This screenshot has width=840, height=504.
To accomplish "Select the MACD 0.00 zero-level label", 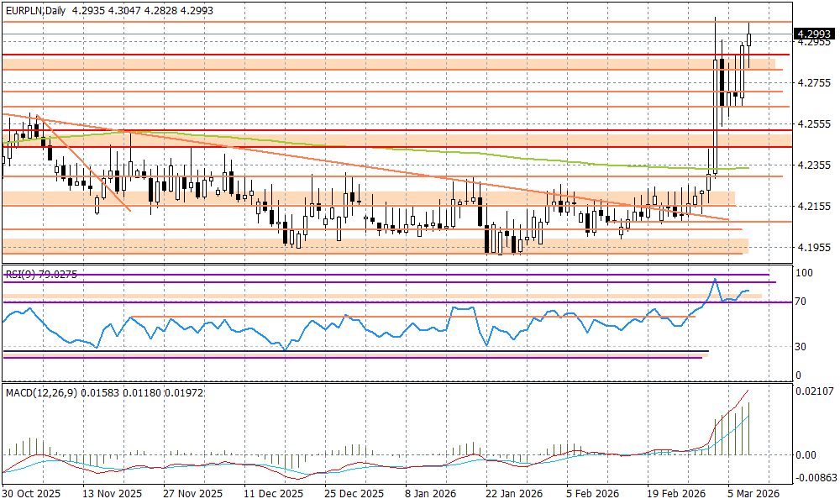I will (806, 454).
